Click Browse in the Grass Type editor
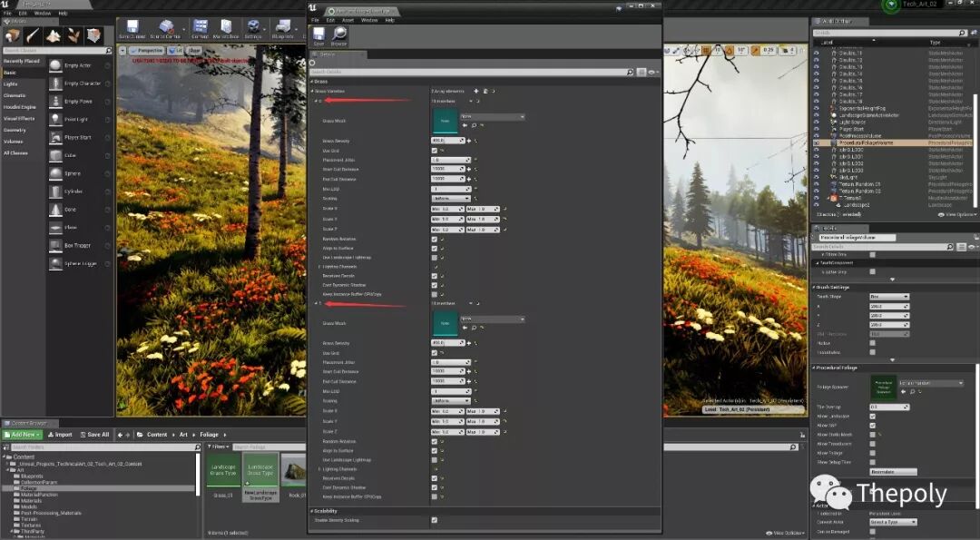980x540 pixels. (338, 36)
